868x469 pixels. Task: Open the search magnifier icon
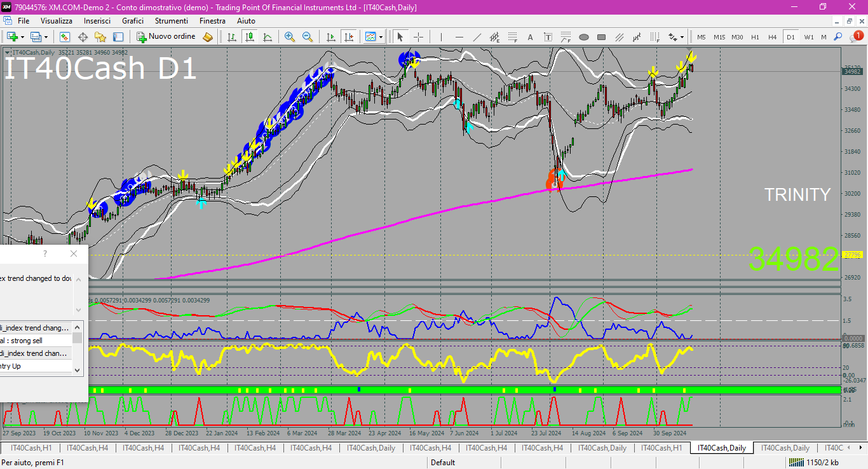pos(839,37)
